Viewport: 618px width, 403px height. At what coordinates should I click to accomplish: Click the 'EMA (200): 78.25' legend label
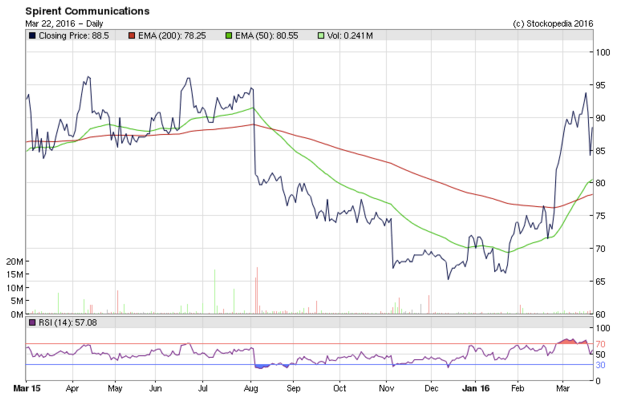coord(172,36)
